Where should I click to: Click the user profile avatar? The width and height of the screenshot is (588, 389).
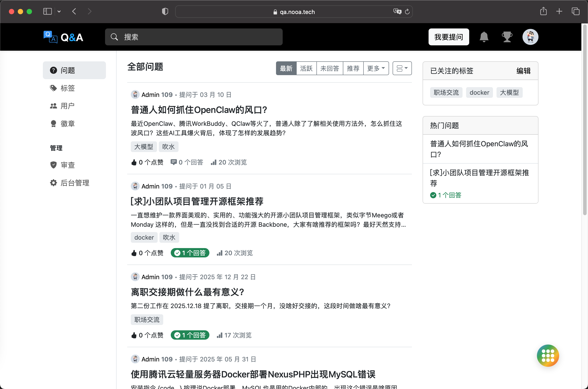[530, 37]
